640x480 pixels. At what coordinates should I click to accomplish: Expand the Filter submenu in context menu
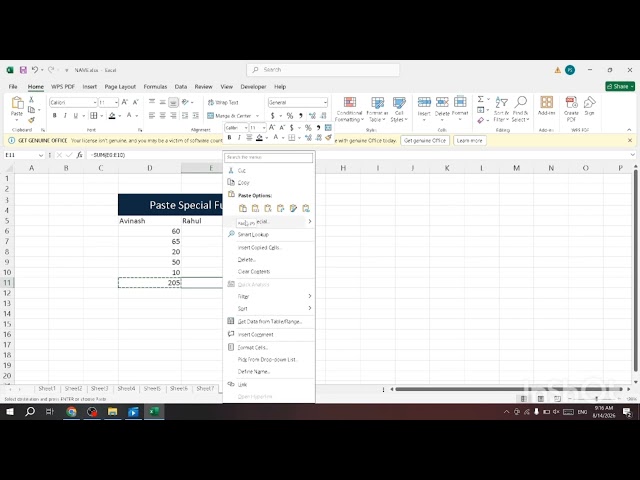310,296
